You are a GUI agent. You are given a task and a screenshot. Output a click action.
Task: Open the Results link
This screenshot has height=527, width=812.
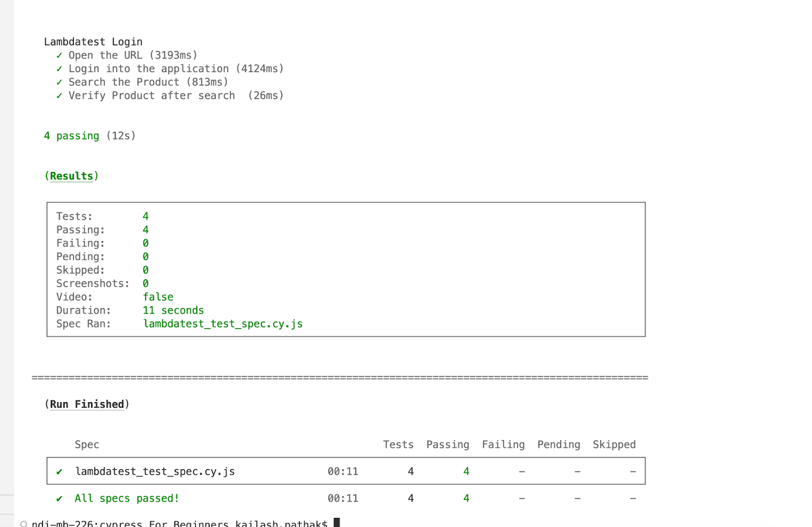coord(71,176)
